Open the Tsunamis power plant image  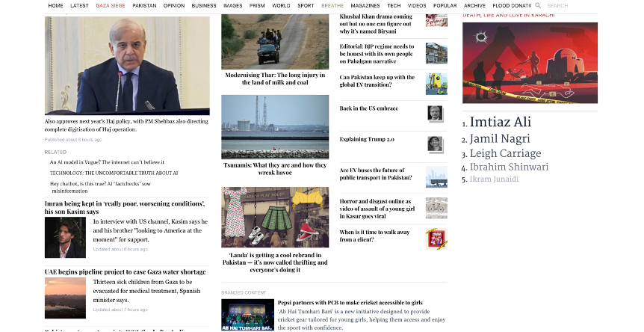pos(275,126)
